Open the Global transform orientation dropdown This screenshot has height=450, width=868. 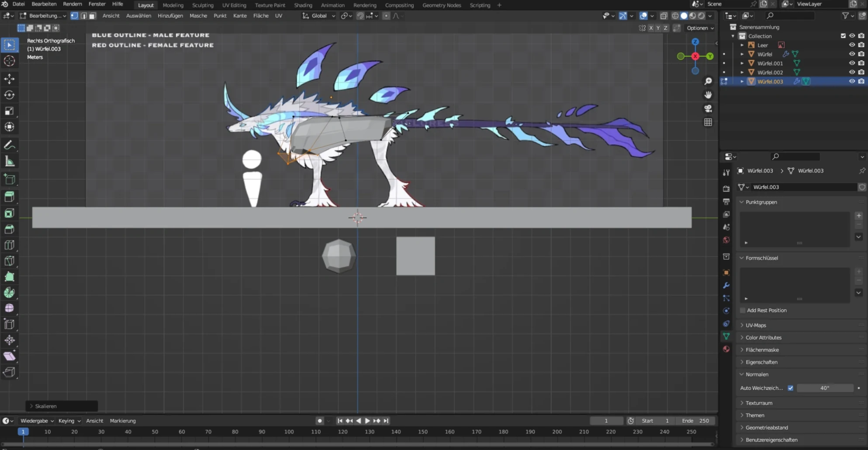pos(319,16)
